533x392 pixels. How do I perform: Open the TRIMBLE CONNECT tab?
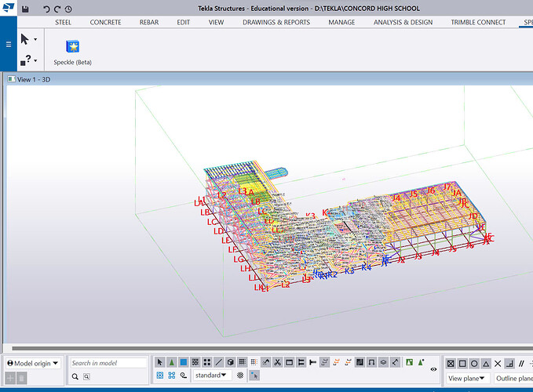pos(478,23)
